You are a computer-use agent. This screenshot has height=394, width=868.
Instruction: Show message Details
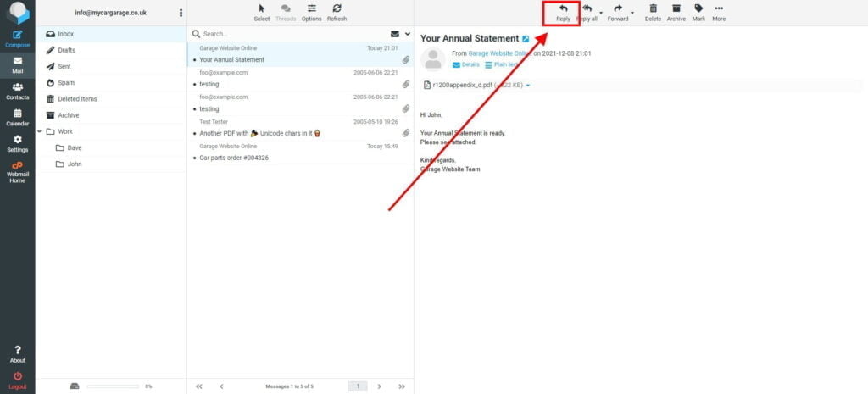point(466,64)
